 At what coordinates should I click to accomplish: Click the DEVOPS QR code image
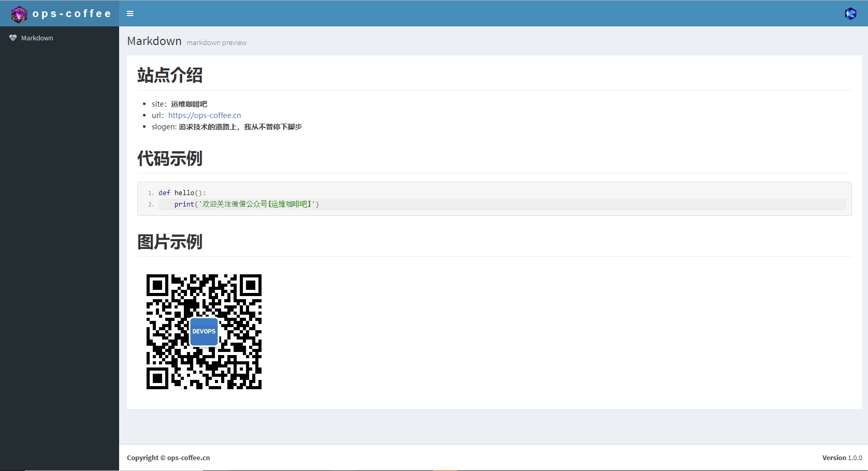point(204,332)
